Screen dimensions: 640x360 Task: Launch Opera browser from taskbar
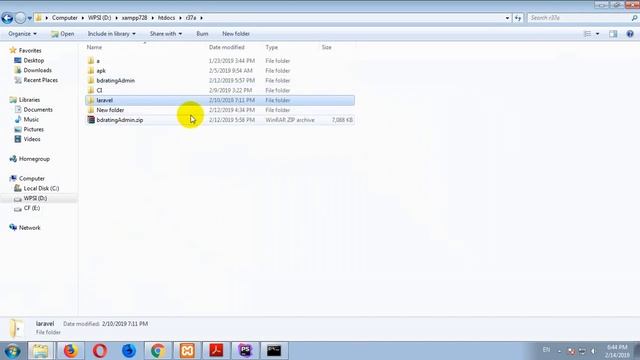(100, 351)
